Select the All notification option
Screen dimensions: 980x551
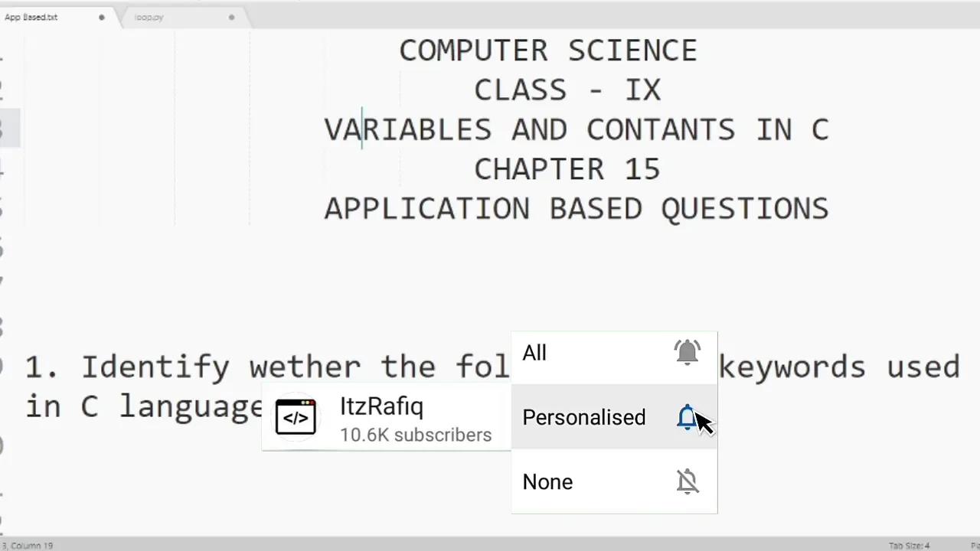click(x=534, y=352)
